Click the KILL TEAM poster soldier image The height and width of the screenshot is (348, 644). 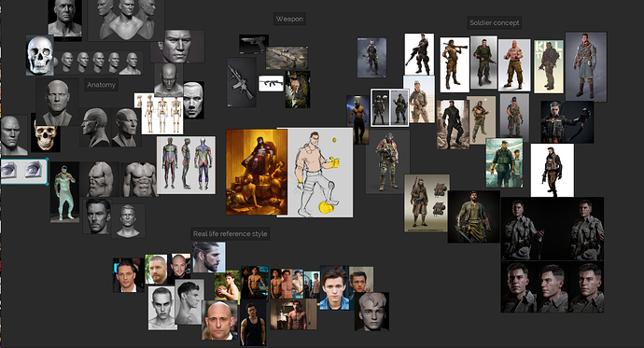(548, 66)
